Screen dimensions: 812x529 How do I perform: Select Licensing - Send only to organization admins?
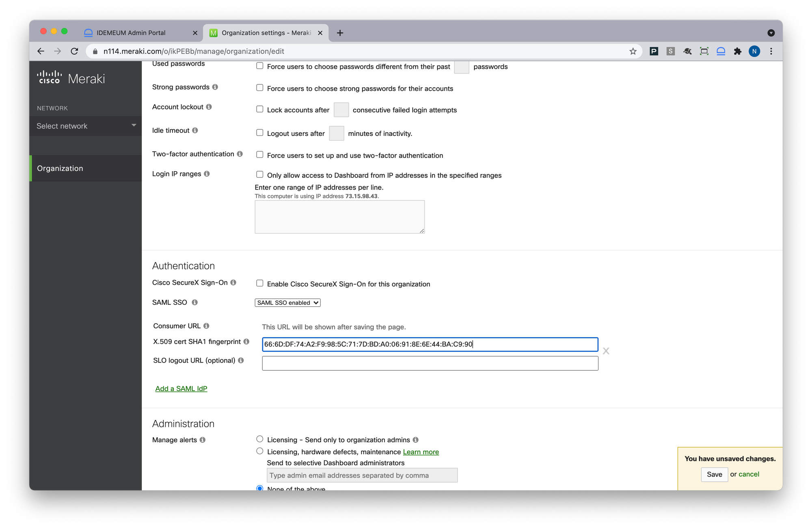(260, 439)
